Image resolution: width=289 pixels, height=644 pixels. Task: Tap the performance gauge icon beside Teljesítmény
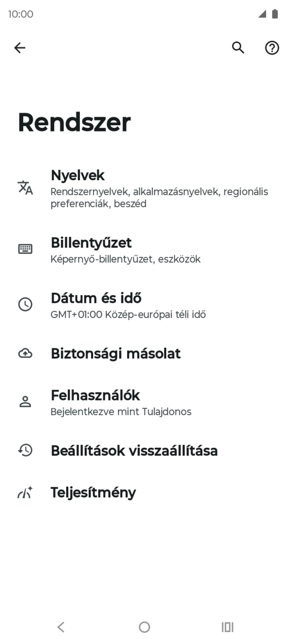[25, 492]
